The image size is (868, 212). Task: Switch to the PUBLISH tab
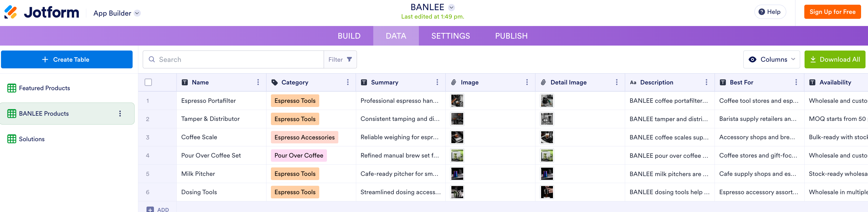[x=511, y=36]
